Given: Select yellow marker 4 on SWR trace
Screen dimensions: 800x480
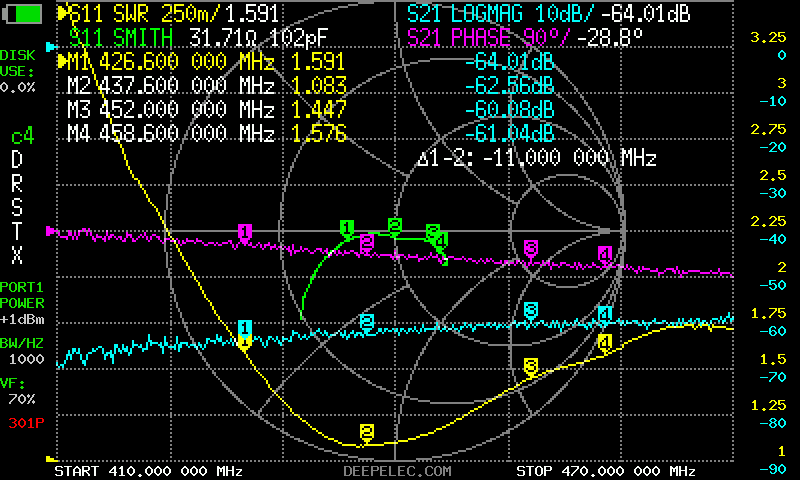Looking at the screenshot, I should point(605,342).
